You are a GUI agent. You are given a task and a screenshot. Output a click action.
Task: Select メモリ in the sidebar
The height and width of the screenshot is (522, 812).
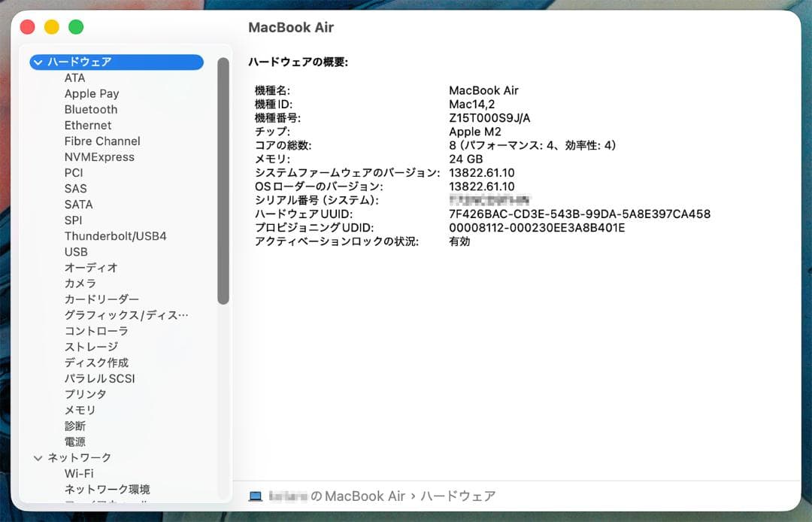coord(83,409)
